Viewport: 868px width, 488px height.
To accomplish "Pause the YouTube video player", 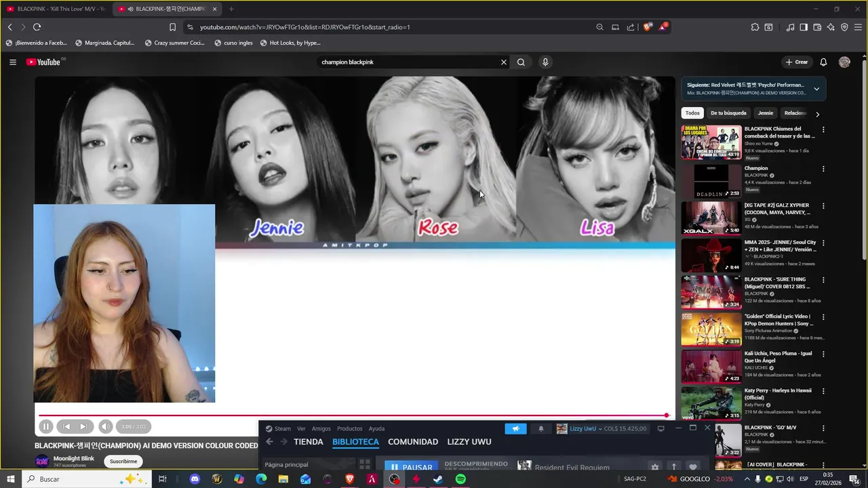I will click(x=45, y=426).
